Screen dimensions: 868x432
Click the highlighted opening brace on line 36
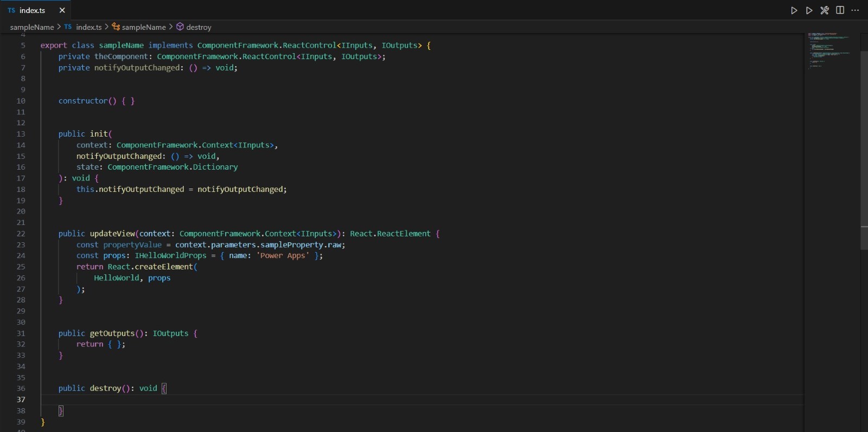point(164,389)
